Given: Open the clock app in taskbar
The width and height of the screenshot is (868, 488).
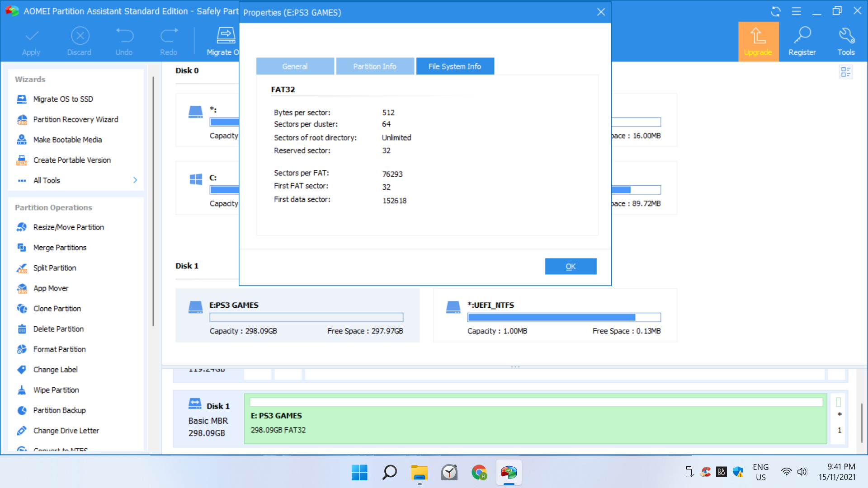Looking at the screenshot, I should tap(449, 473).
